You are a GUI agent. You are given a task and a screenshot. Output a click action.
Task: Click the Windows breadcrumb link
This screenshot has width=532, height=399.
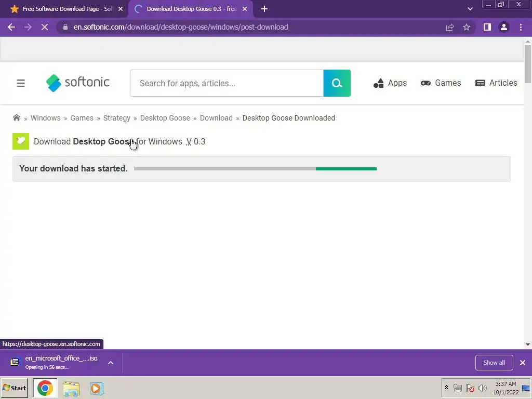point(46,118)
